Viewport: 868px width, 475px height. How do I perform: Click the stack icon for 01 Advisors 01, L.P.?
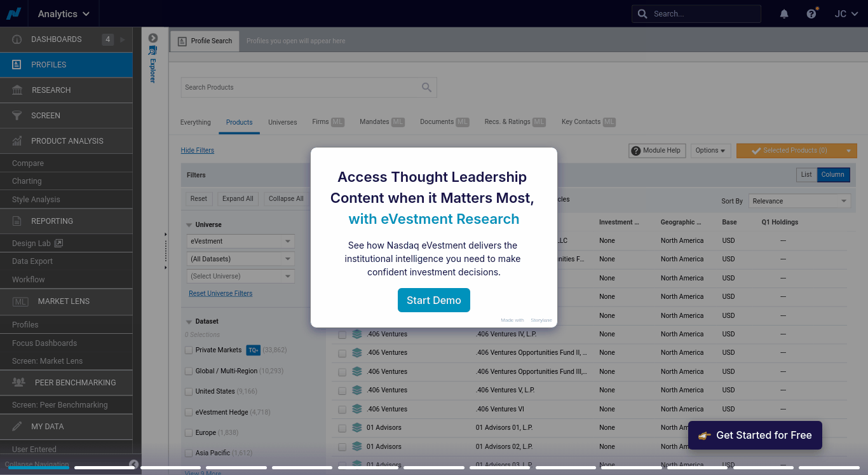[356, 427]
